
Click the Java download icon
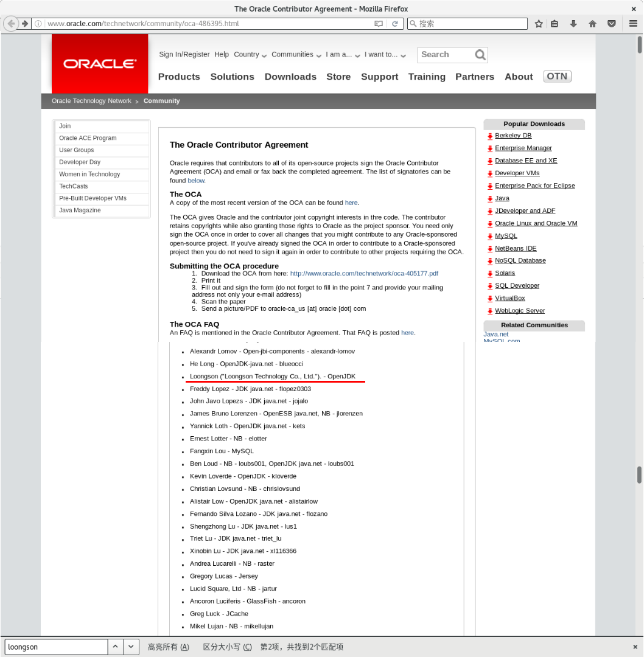[490, 198]
